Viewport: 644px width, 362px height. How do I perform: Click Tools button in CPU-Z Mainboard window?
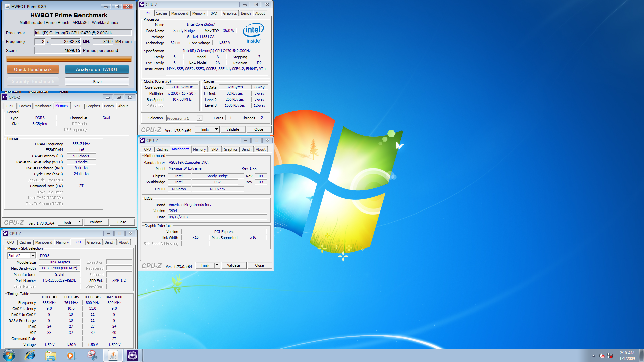[x=205, y=265]
